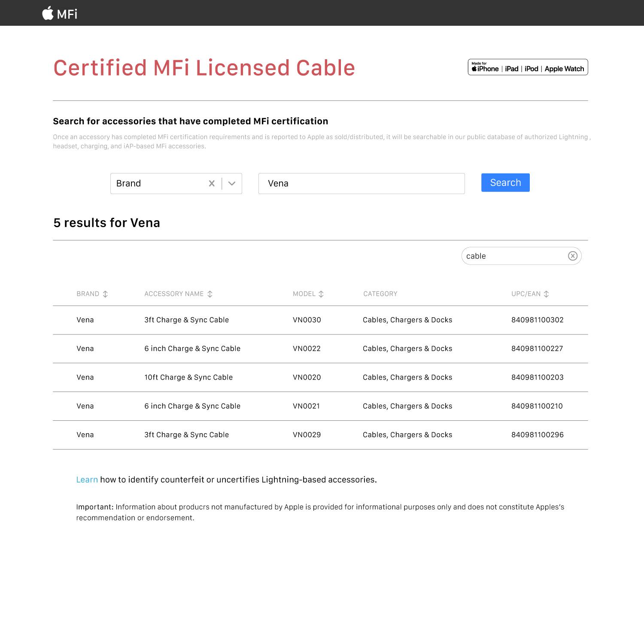Open the Learn link about counterfeit accessories

tap(87, 480)
